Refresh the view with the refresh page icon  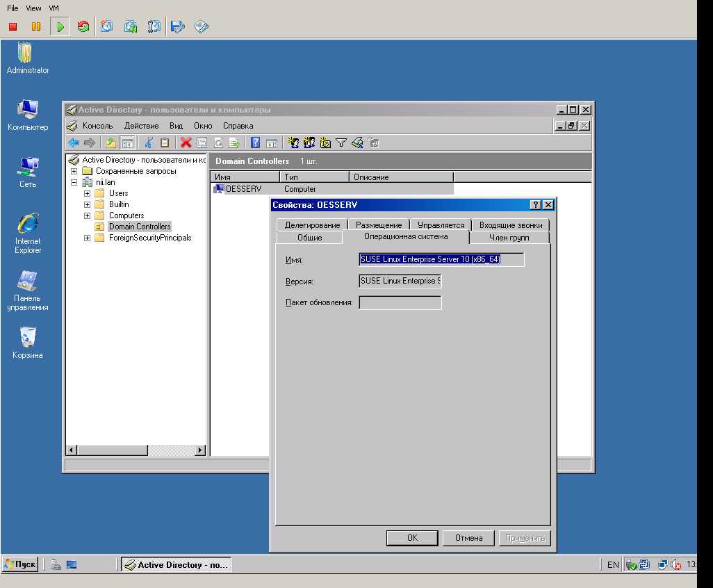218,142
